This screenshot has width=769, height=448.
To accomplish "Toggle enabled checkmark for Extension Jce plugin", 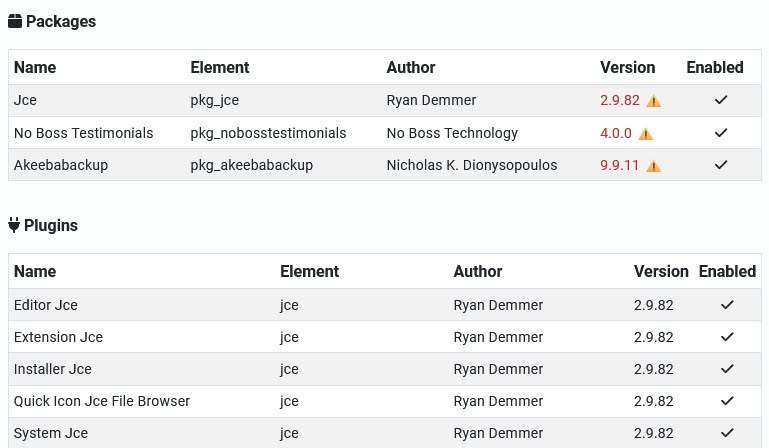I will pos(727,337).
